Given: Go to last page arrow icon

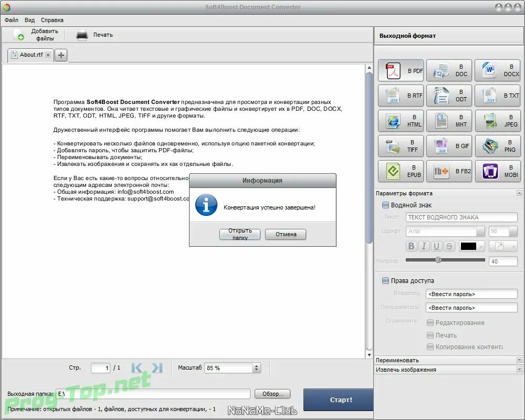Looking at the screenshot, I should tap(157, 367).
